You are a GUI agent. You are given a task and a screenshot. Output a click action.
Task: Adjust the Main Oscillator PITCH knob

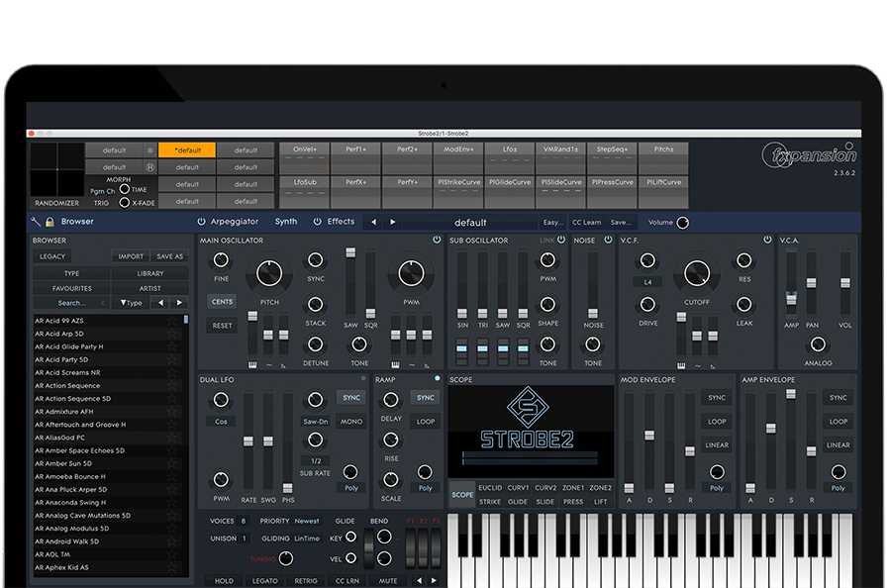click(269, 273)
